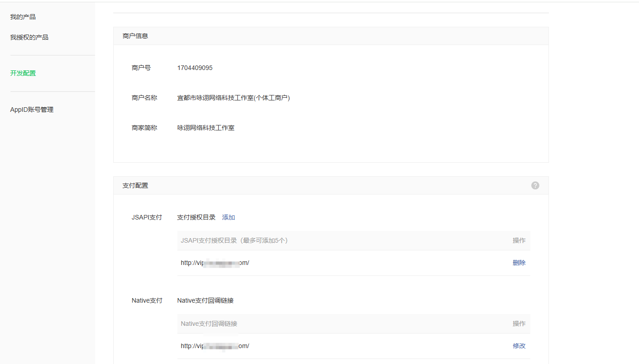This screenshot has width=639, height=364.
Task: Click 添加 next to 支付授权目录
Action: coord(228,217)
